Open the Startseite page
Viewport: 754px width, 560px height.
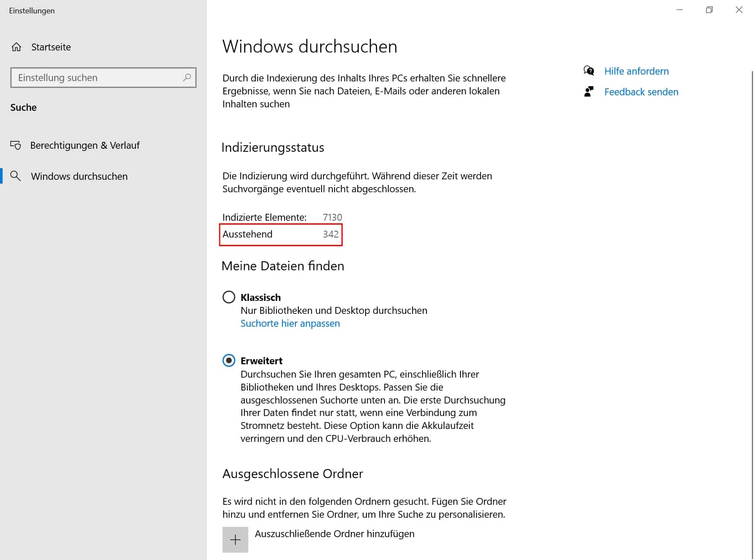(51, 47)
